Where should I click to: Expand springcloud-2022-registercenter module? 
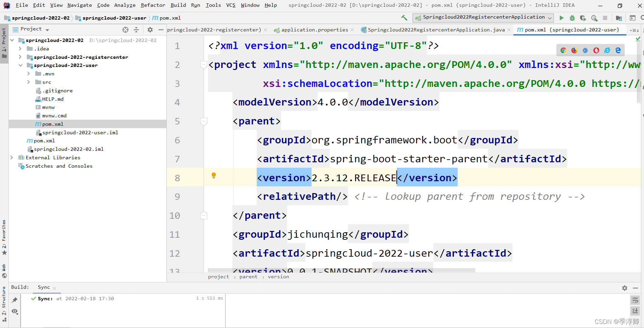(x=20, y=57)
